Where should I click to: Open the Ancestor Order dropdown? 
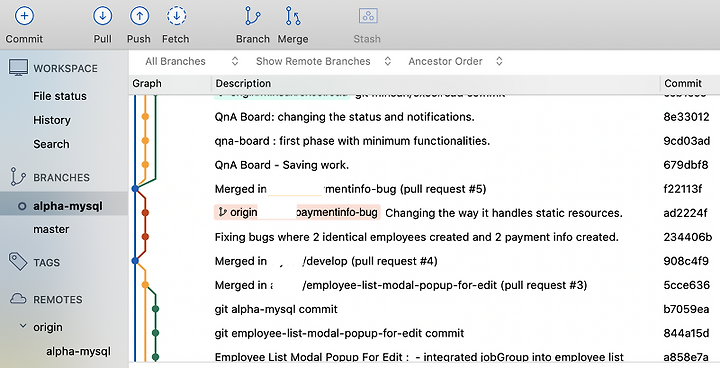coord(456,61)
